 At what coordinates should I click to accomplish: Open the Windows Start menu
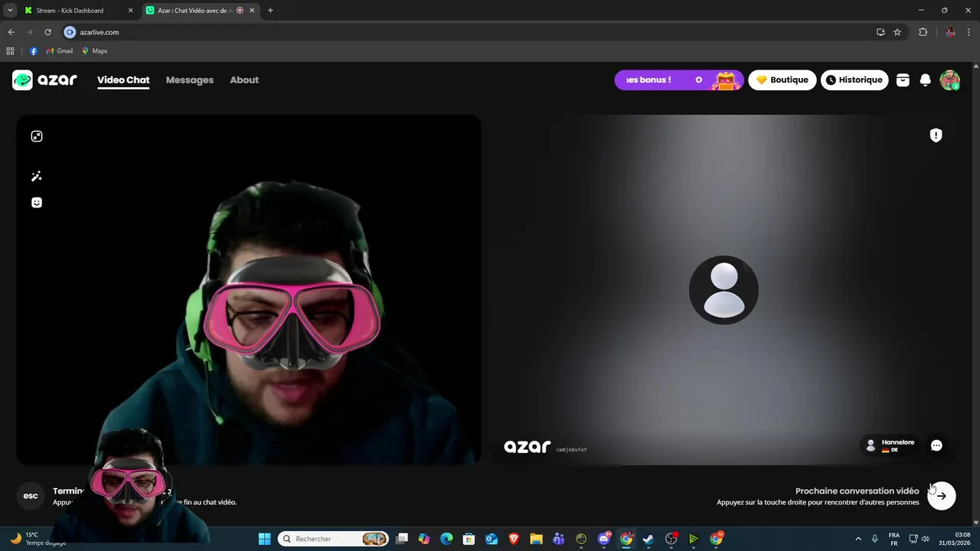(264, 539)
